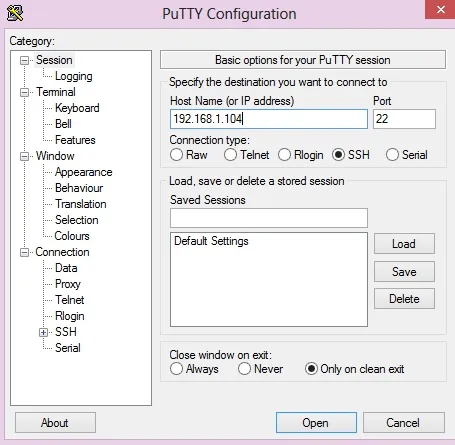Screen dimensions: 455x445
Task: Click the Port input field
Action: 404,119
